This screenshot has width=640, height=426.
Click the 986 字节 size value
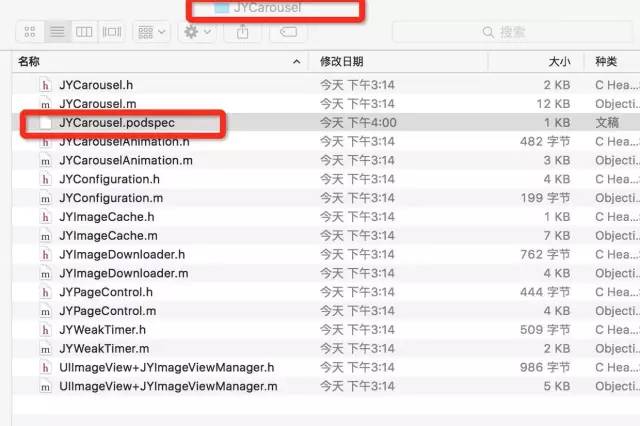(545, 367)
